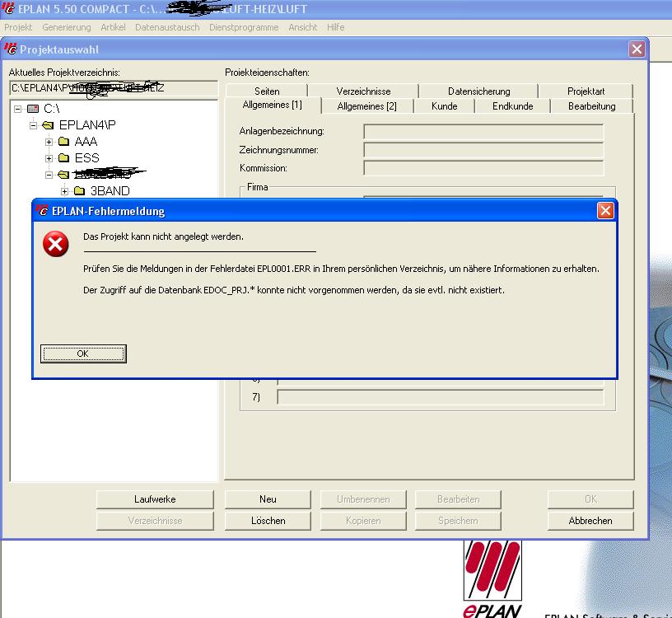This screenshot has height=618, width=672.
Task: Click the Speichern button
Action: 458,521
